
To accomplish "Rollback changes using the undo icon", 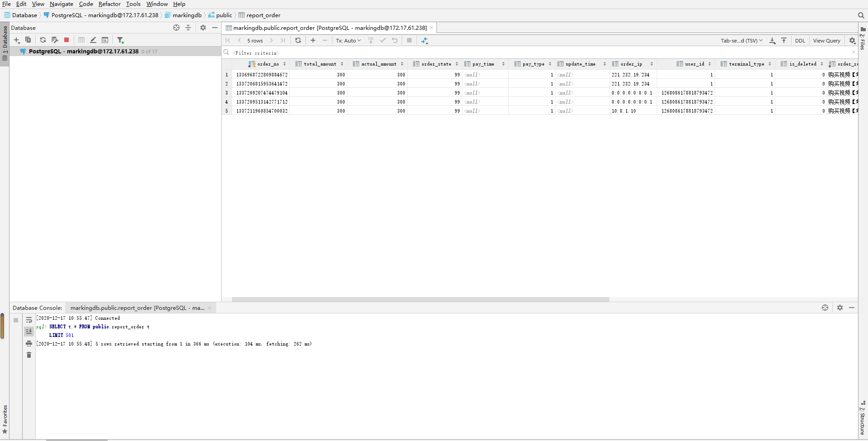I will click(x=394, y=40).
